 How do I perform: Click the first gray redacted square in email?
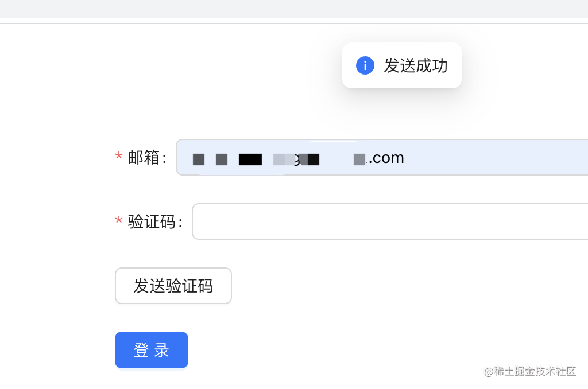(x=199, y=159)
